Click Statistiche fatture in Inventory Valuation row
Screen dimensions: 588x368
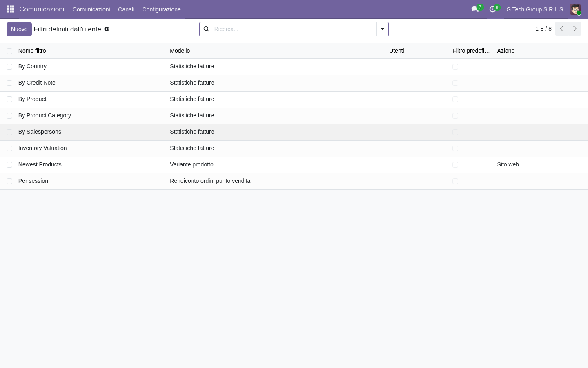click(192, 148)
